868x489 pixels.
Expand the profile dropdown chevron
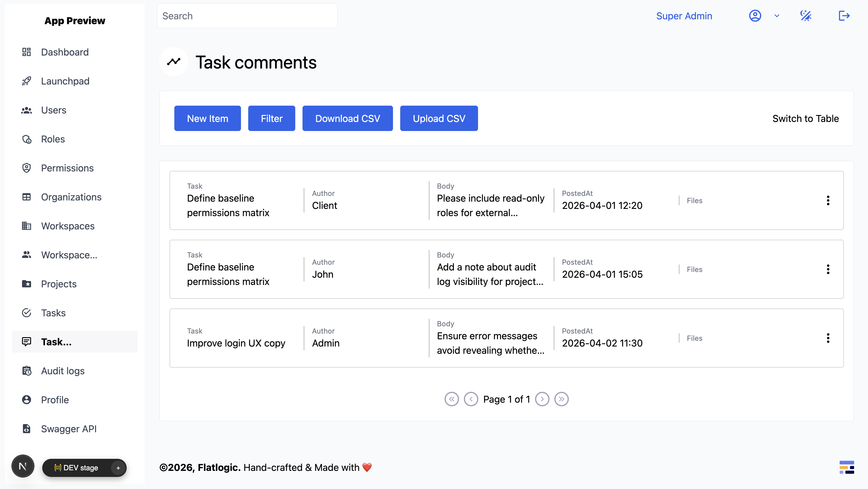(x=776, y=15)
